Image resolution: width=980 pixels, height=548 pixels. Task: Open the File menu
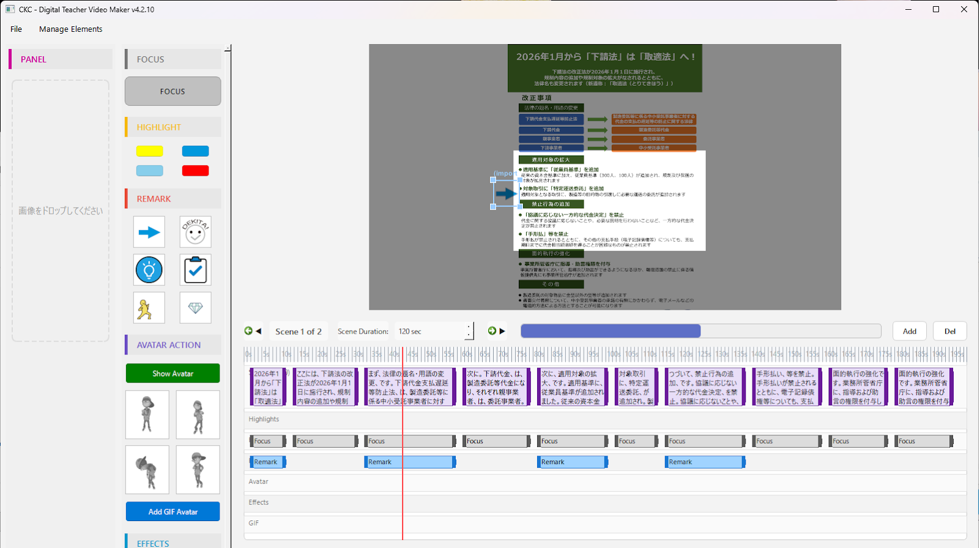point(17,29)
